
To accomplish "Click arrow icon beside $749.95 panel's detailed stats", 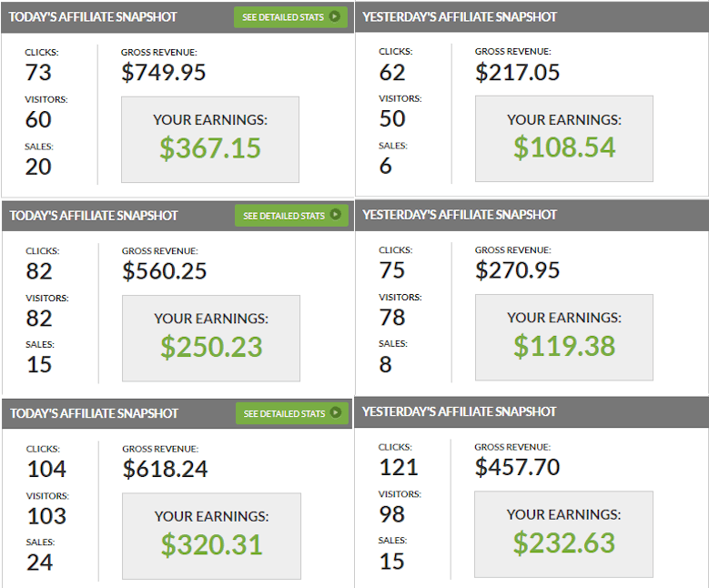I will 335,16.
